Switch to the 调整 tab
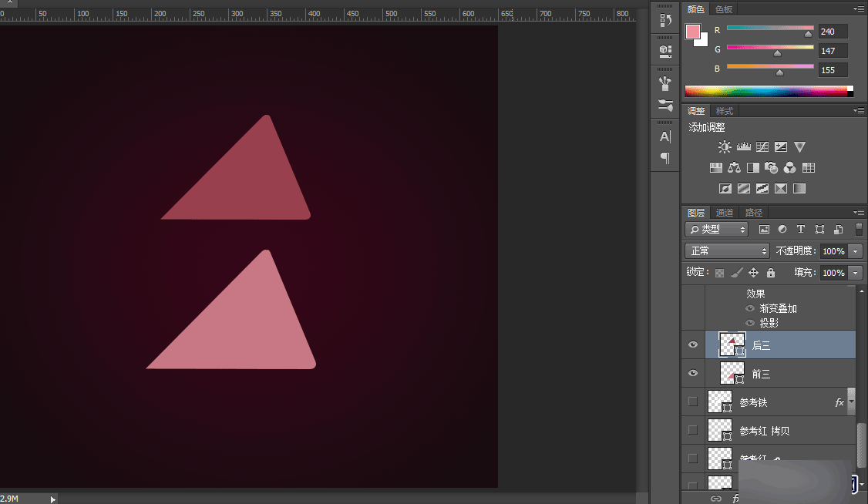The image size is (868, 504). coord(696,111)
